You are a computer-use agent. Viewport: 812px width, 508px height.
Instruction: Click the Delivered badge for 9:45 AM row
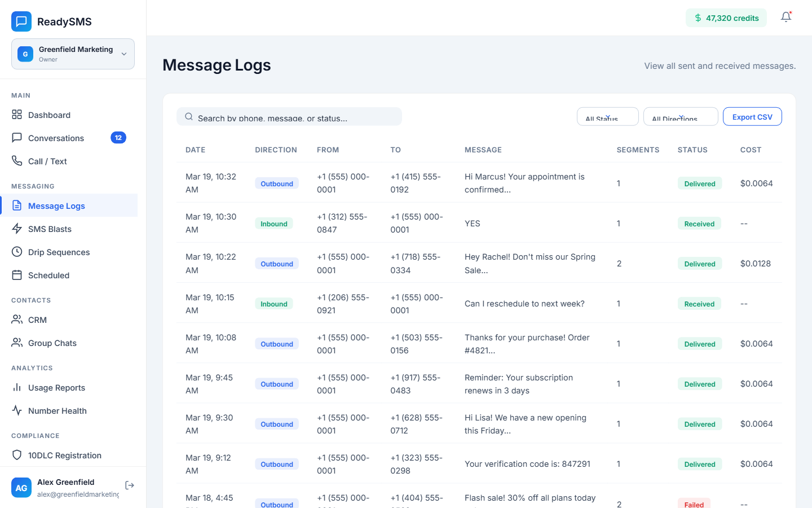(x=700, y=384)
